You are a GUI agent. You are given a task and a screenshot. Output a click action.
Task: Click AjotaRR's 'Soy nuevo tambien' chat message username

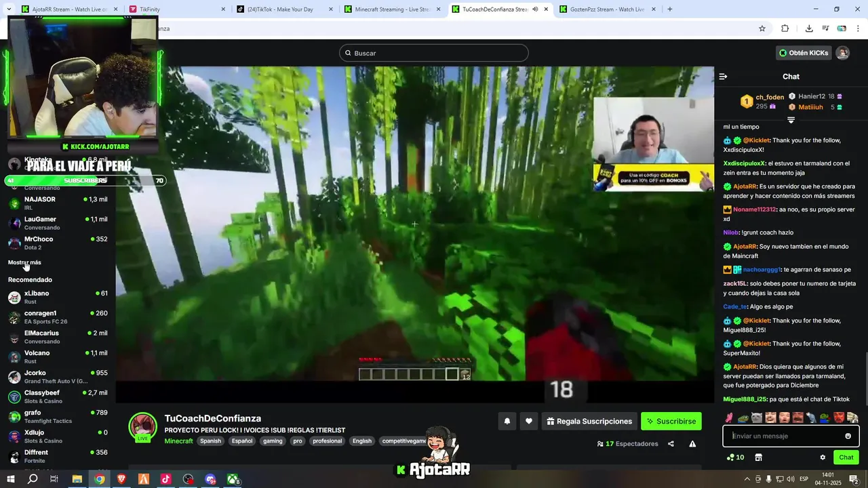click(745, 247)
